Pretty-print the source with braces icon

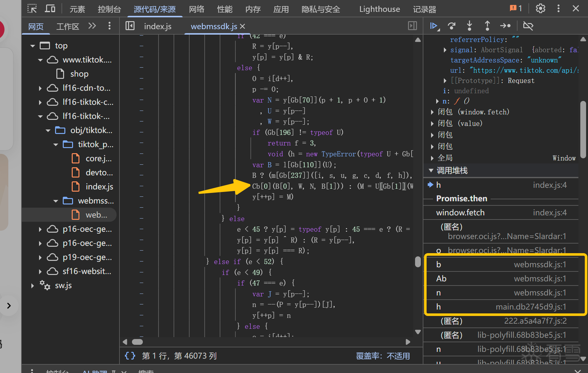(x=130, y=356)
